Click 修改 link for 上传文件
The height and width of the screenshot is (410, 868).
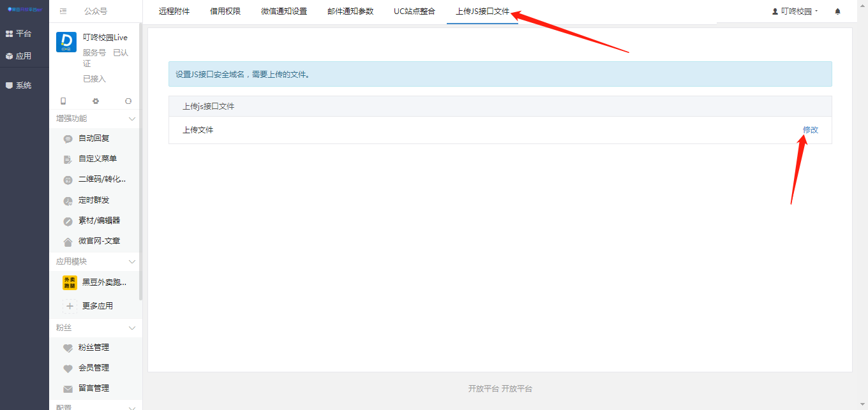point(811,129)
